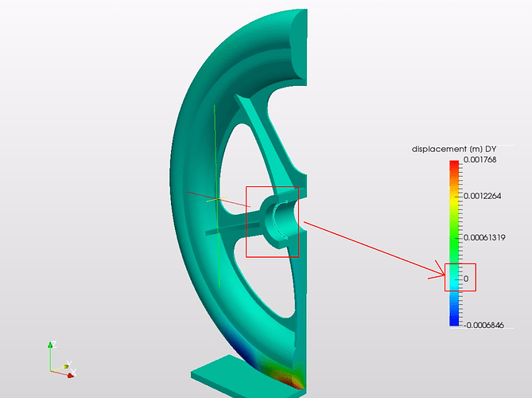Select the yellow crosshair origin marker
The width and height of the screenshot is (532, 398).
pyautogui.click(x=217, y=199)
